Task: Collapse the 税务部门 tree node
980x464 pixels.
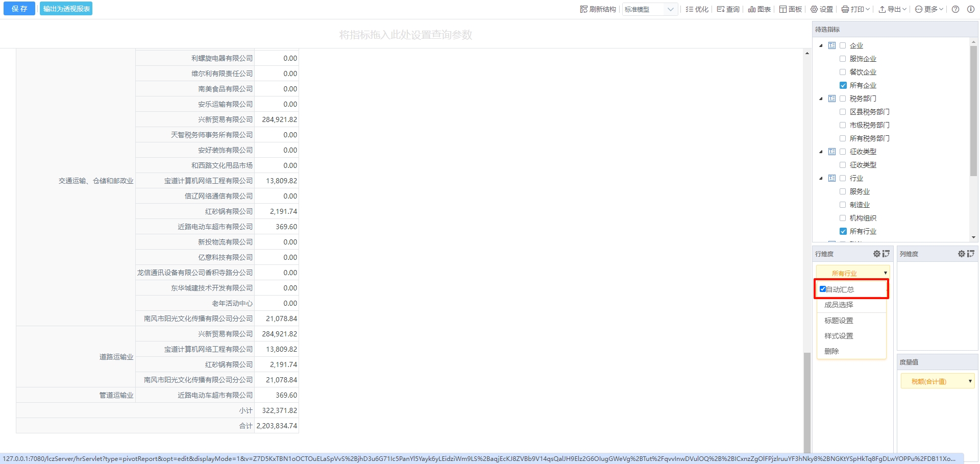Action: [x=821, y=99]
